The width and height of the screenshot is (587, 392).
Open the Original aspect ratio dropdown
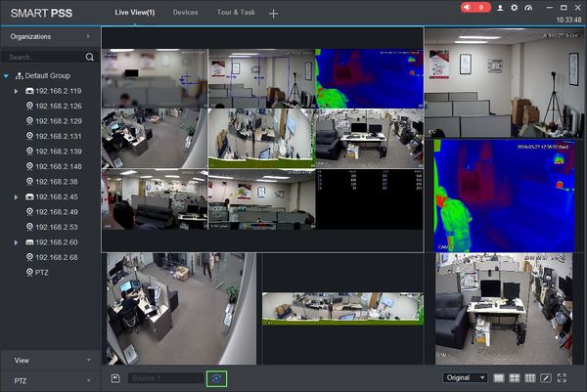(x=466, y=377)
